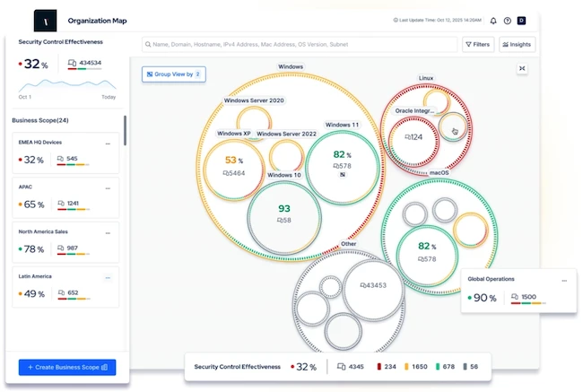Click the small icon under 578 in Windows 11
Image resolution: width=583 pixels, height=392 pixels.
pos(343,174)
